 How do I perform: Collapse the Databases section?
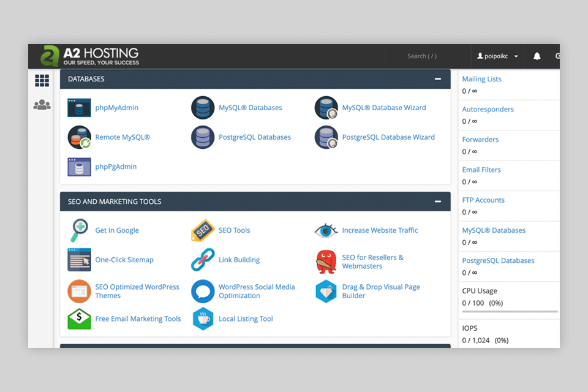[437, 79]
